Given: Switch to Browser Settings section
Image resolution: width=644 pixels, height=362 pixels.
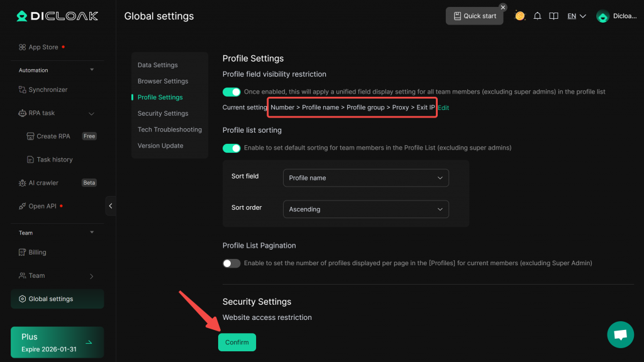Looking at the screenshot, I should [163, 81].
